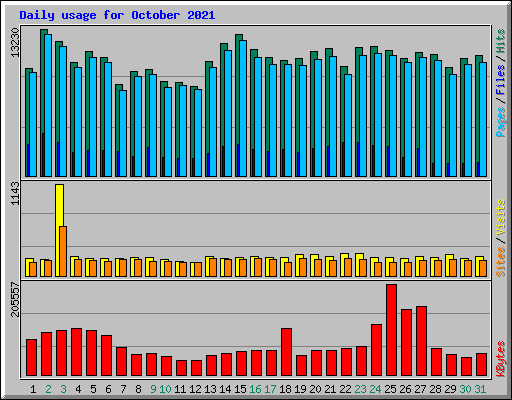Viewport: 512px width, 400px height.
Task: Click the cyan Files bar for day 7
Action: (x=123, y=133)
